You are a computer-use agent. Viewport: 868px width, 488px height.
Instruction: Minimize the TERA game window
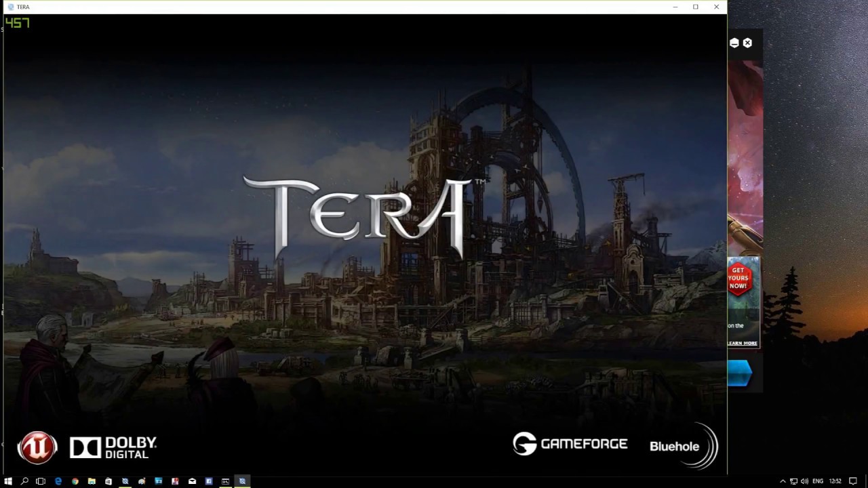[675, 7]
